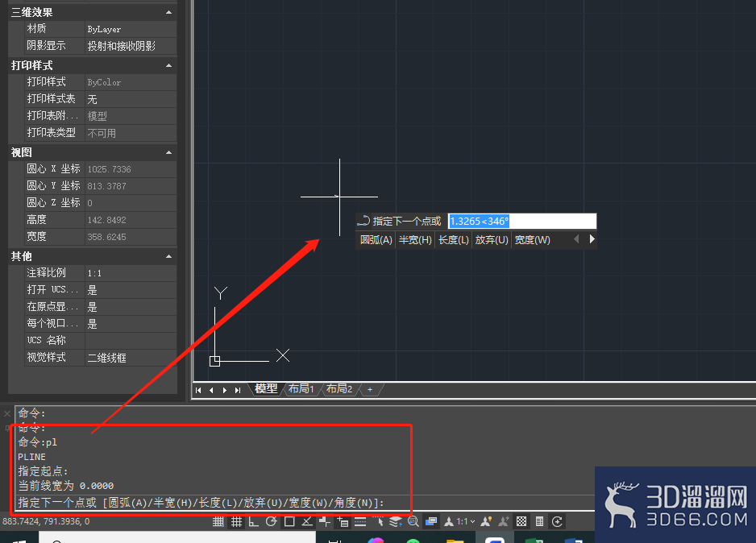The width and height of the screenshot is (756, 543).
Task: Click the dynamic input field 1.3265<346°
Action: pos(522,222)
